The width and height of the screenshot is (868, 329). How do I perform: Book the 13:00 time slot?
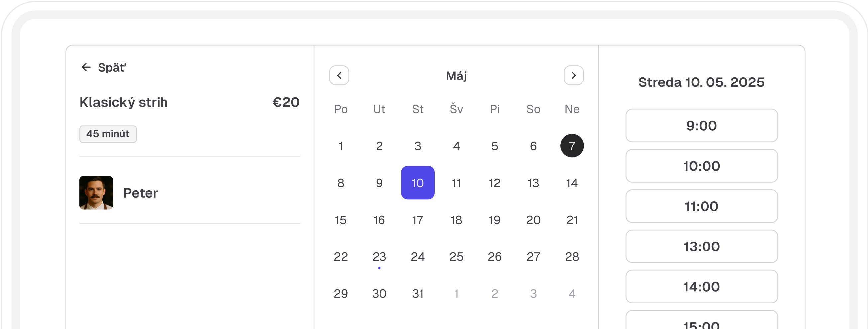[x=702, y=246]
